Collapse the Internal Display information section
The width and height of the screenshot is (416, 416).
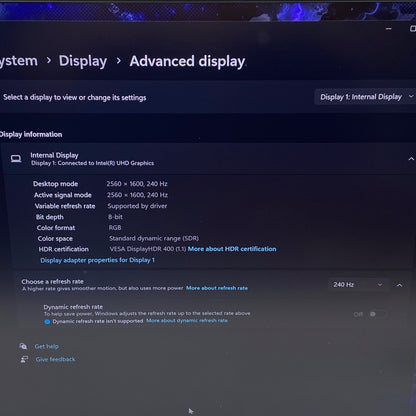click(x=411, y=159)
